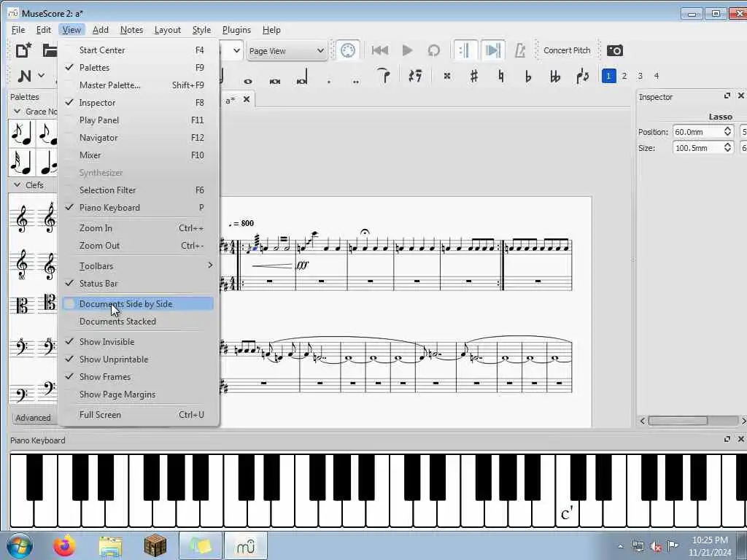Open the Plugins menu

[236, 29]
